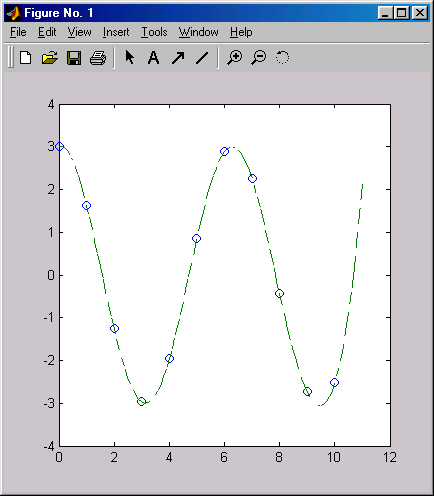
Task: Open the File menu
Action: point(18,32)
